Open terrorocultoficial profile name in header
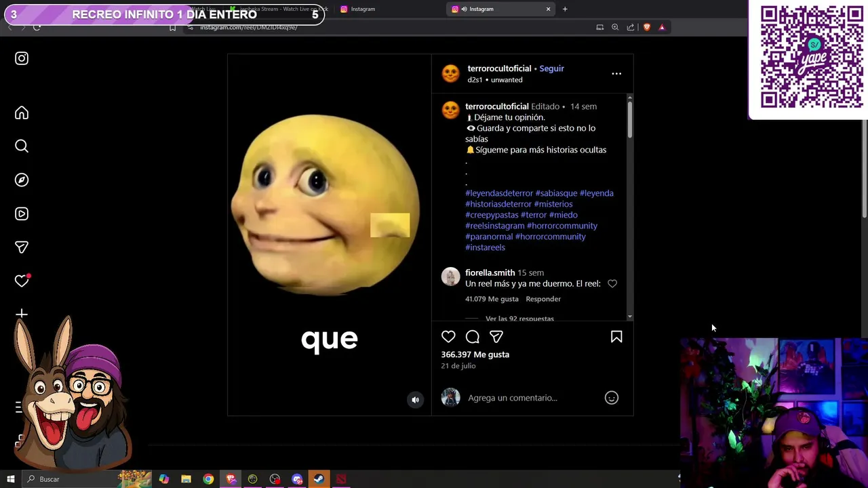The image size is (868, 488). click(x=499, y=68)
